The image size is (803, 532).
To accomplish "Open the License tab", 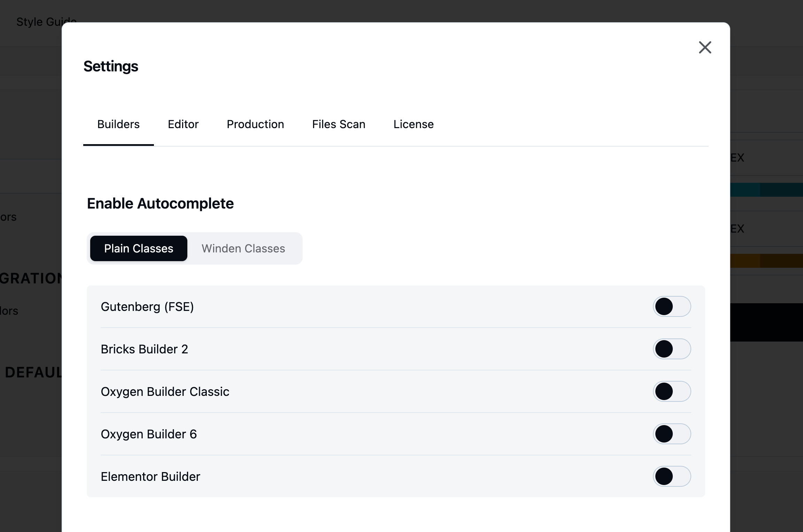I will tap(413, 124).
